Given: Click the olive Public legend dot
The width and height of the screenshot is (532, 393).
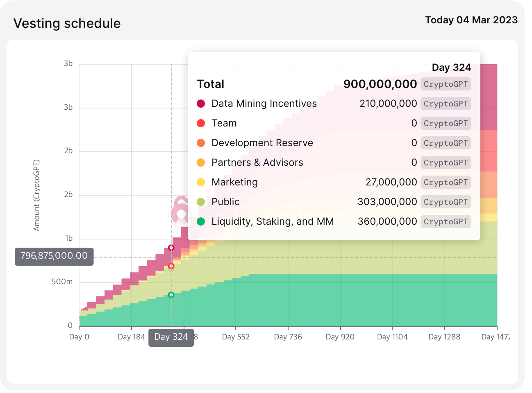Looking at the screenshot, I should pyautogui.click(x=201, y=202).
